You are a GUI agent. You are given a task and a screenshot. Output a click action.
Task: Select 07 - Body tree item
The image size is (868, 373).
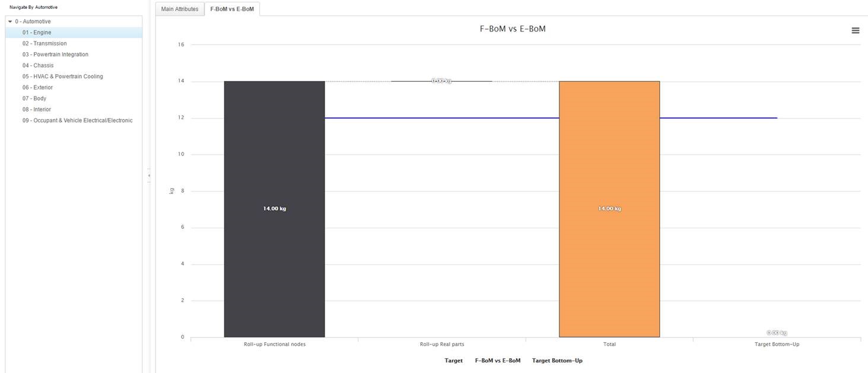tap(34, 98)
